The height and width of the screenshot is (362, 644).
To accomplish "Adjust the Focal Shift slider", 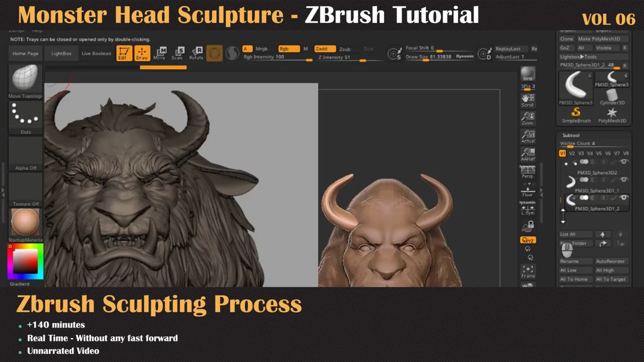I will tap(439, 48).
